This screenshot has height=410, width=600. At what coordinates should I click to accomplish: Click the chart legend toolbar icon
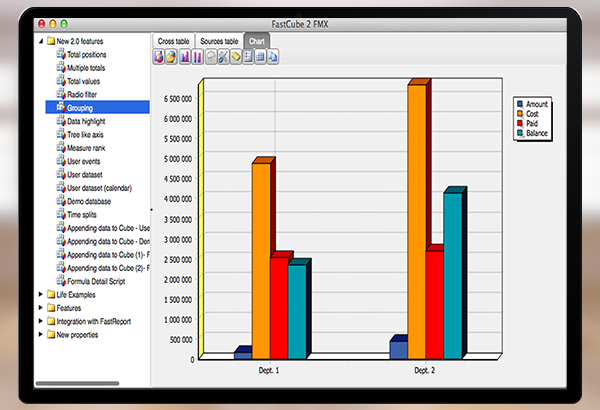[248, 57]
